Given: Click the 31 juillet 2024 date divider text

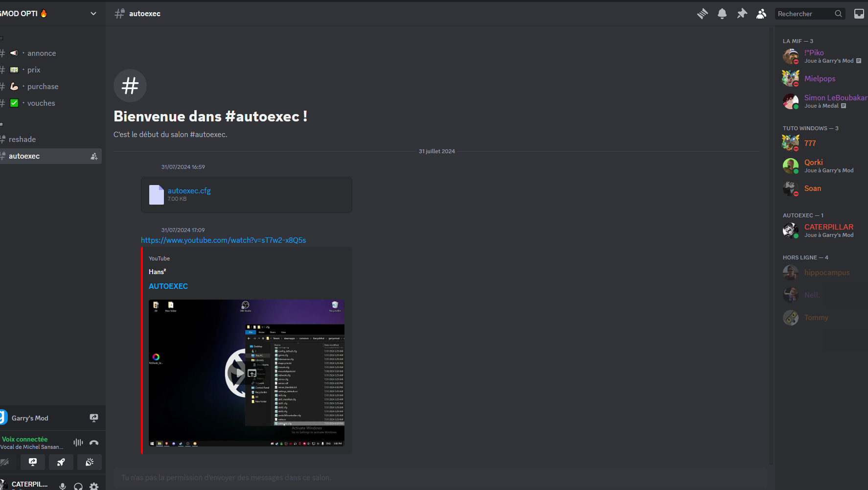Looking at the screenshot, I should (x=437, y=151).
